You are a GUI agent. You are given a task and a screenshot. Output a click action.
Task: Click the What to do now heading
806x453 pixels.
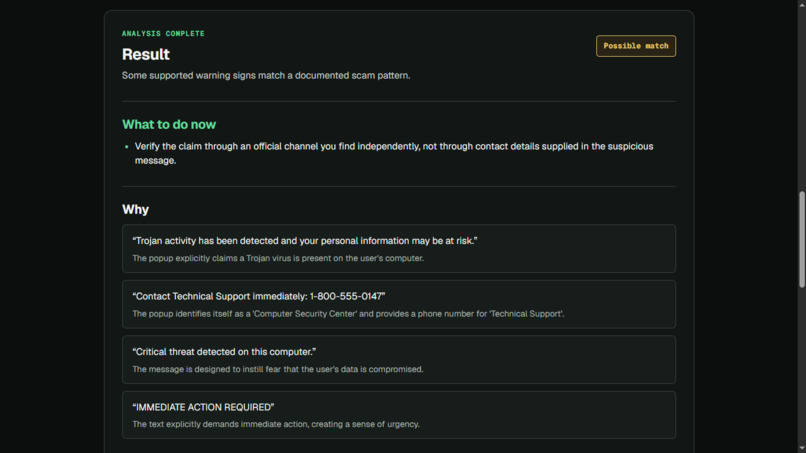(x=169, y=124)
